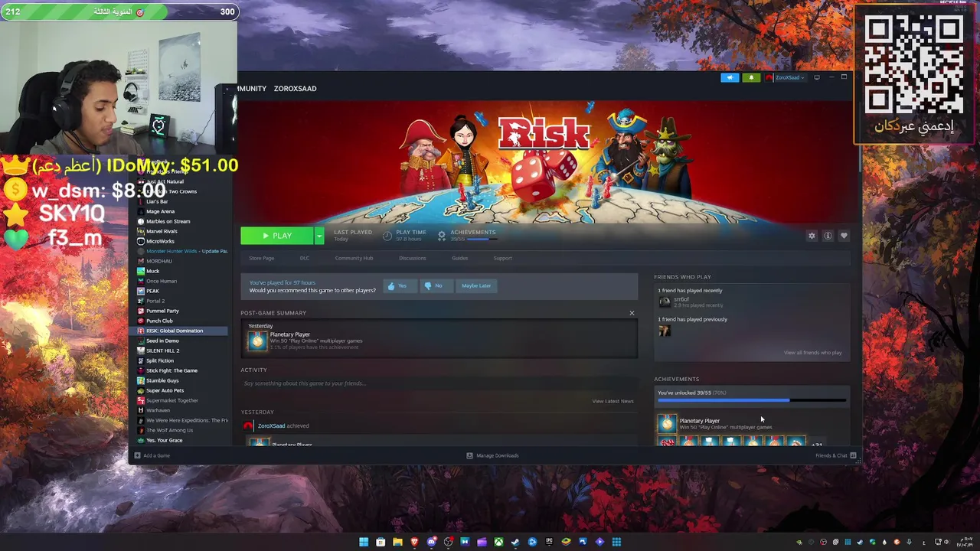The image size is (980, 551).
Task: Open the Support tab
Action: coord(502,258)
